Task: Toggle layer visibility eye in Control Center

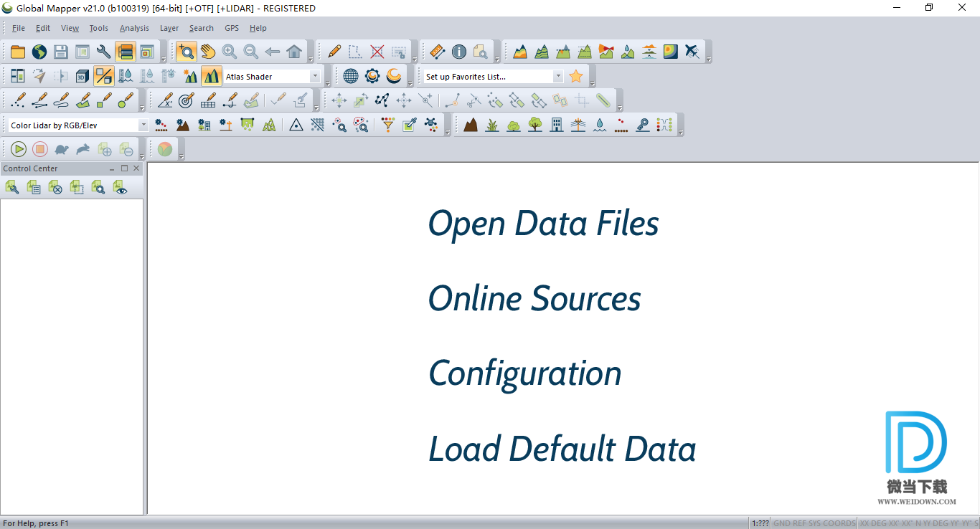Action: click(120, 188)
